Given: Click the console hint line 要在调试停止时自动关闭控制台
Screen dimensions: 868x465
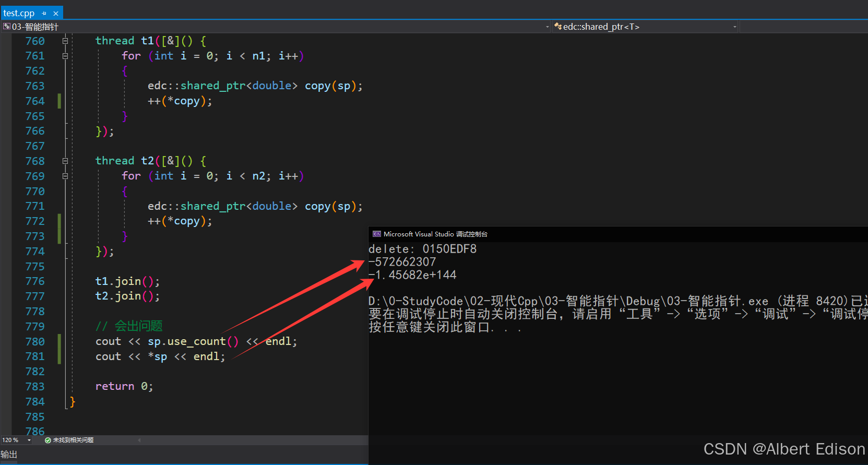Looking at the screenshot, I should click(618, 314).
